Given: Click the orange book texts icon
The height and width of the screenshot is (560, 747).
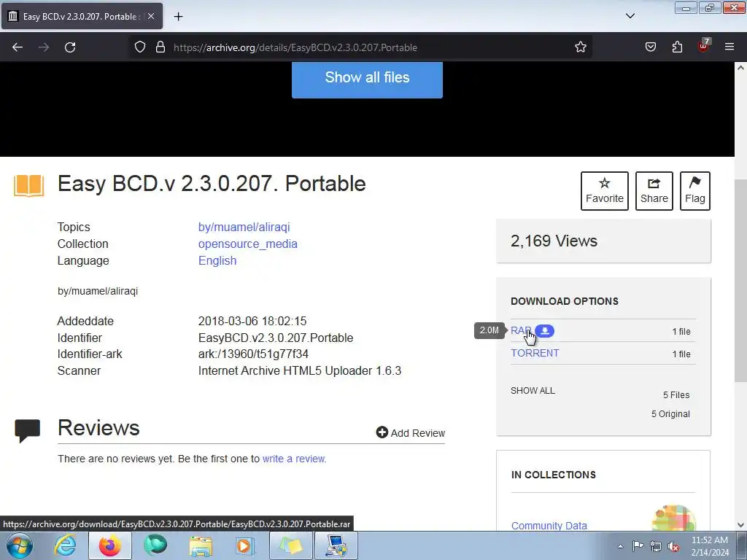Looking at the screenshot, I should tap(29, 185).
